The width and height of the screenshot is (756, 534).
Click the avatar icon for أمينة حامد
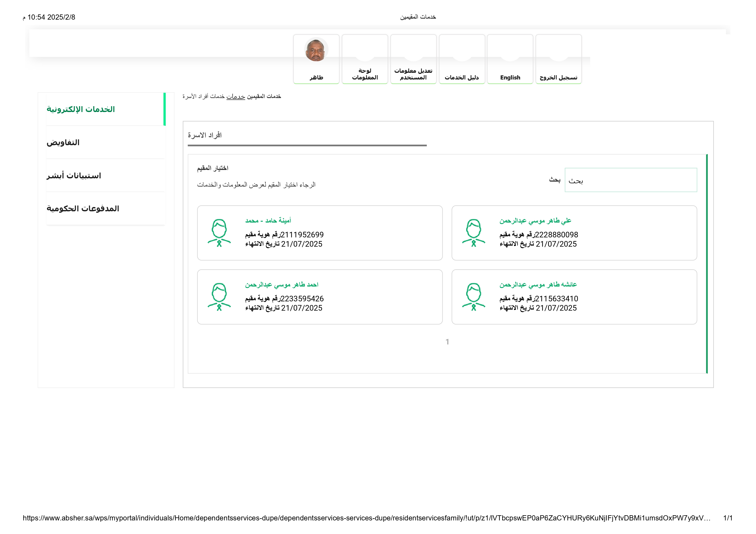[x=219, y=233]
